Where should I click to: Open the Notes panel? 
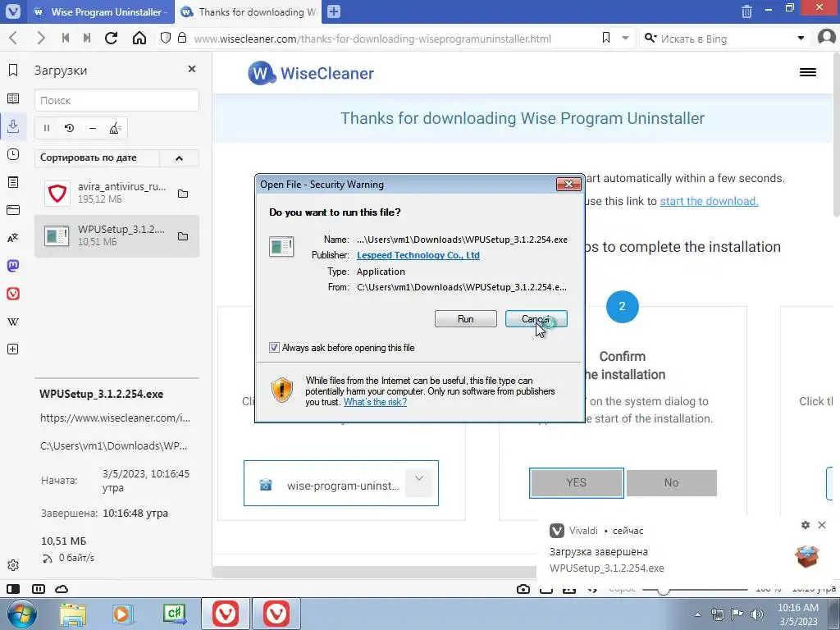[13, 182]
